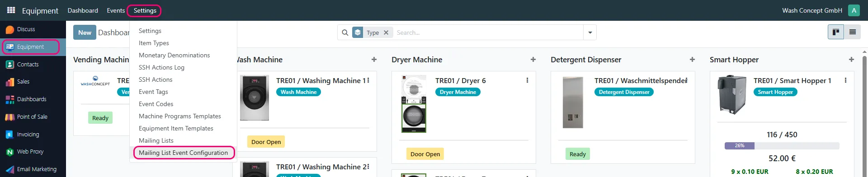Open the Dashboards app icon
868x177 pixels.
click(10, 99)
